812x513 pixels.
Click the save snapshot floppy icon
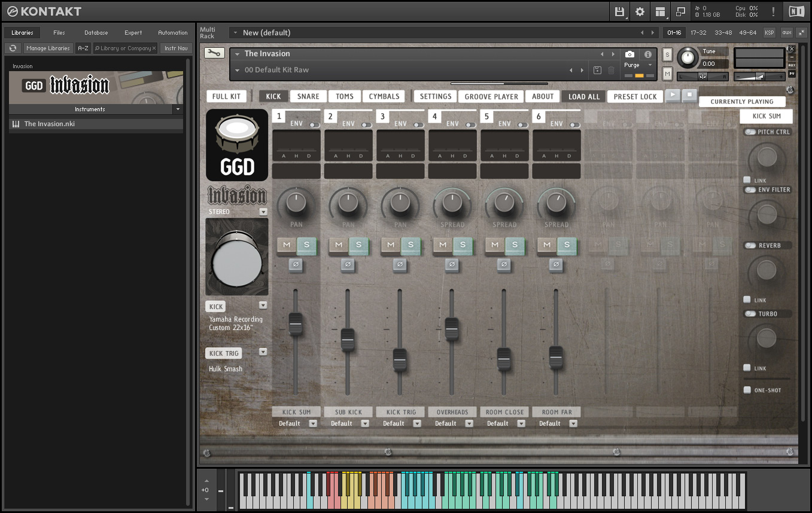[x=597, y=70]
